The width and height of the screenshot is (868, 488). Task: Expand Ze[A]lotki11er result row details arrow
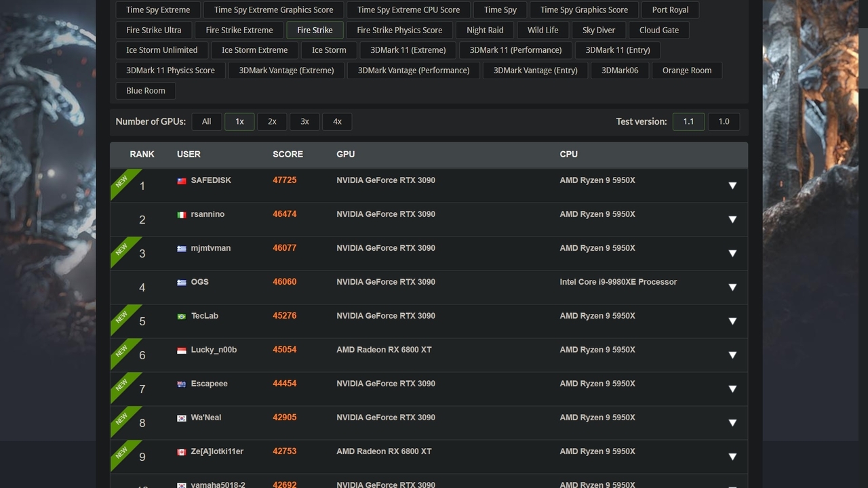coord(732,457)
